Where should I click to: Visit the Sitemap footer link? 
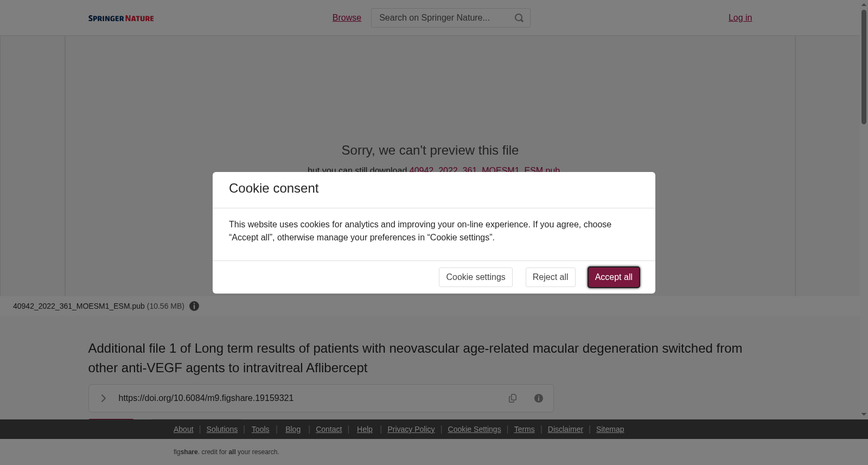(610, 429)
